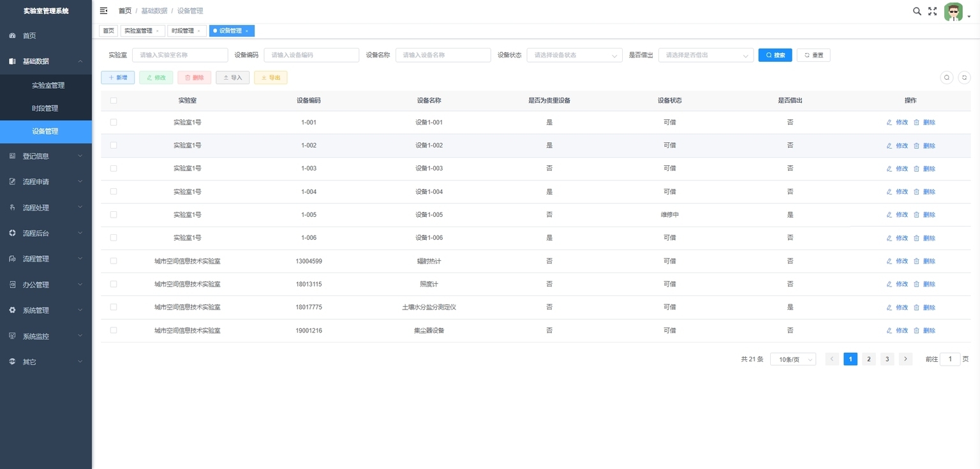Check the row for device 1-004
This screenshot has height=469, width=980.
[x=114, y=191]
